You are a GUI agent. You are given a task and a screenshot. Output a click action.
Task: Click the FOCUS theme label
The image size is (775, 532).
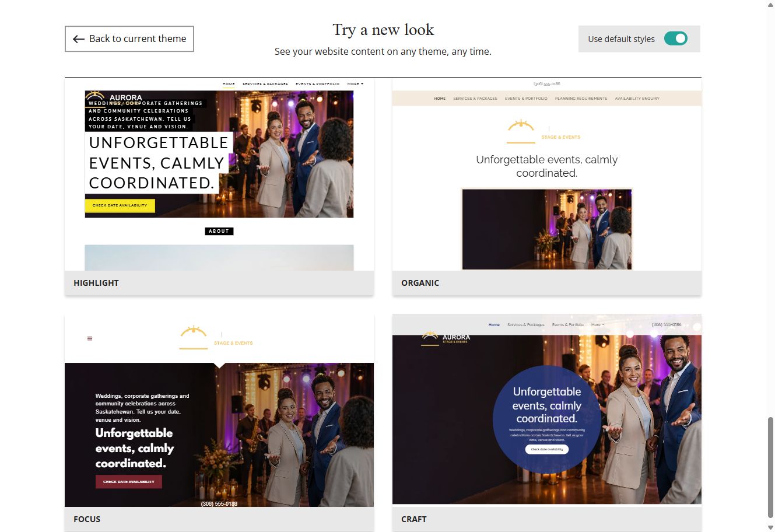click(87, 519)
